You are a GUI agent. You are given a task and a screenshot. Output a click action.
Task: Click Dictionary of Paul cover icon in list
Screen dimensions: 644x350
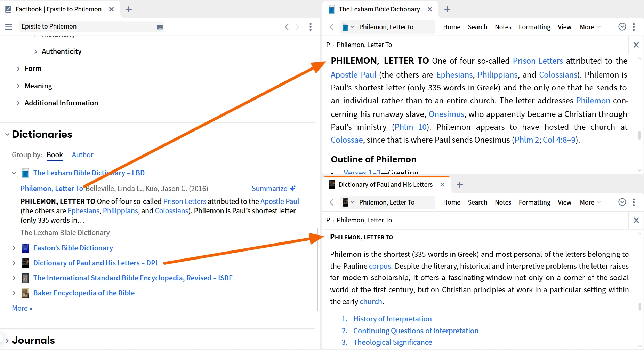click(x=25, y=263)
